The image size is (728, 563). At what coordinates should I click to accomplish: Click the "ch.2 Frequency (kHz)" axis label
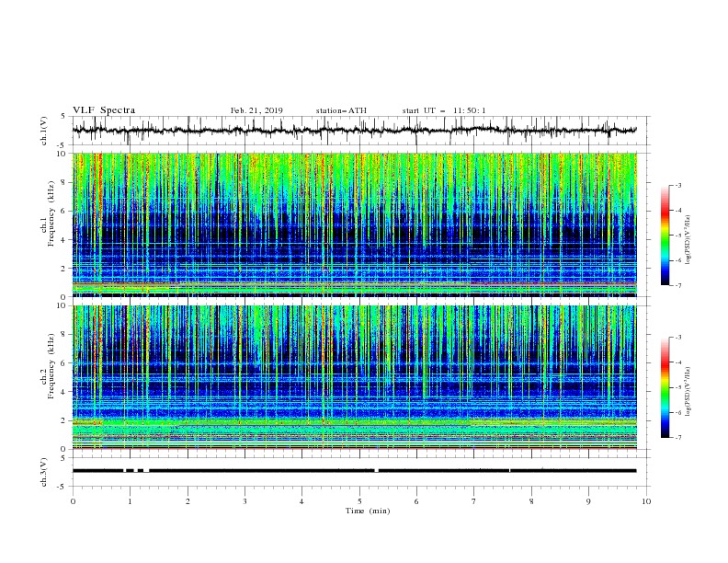(48, 366)
